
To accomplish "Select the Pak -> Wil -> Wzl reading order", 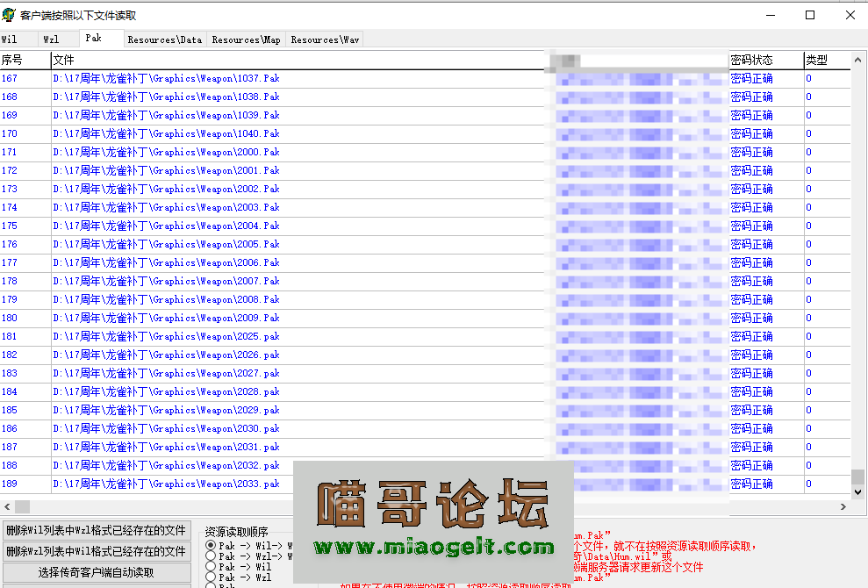I will pos(211,545).
